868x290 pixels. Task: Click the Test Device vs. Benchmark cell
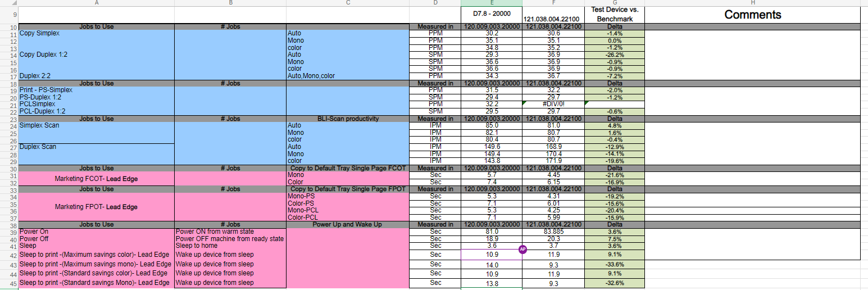coord(615,15)
